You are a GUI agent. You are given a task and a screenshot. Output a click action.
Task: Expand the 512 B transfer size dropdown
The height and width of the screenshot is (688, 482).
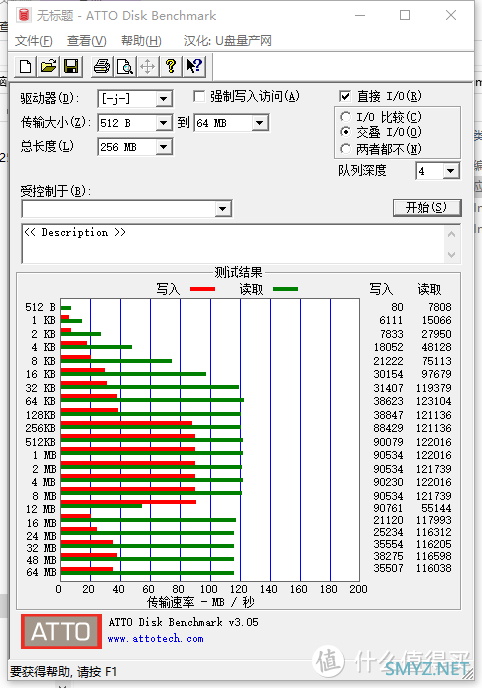pyautogui.click(x=164, y=123)
